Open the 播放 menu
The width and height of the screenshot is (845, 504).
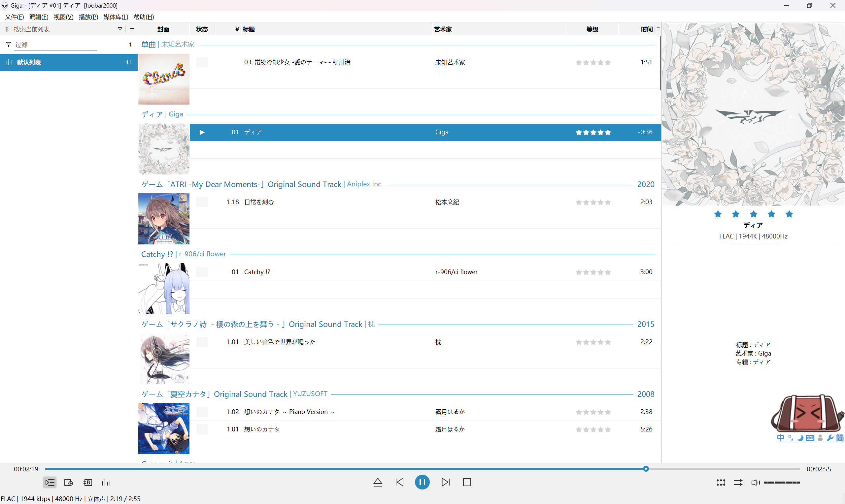(x=88, y=17)
